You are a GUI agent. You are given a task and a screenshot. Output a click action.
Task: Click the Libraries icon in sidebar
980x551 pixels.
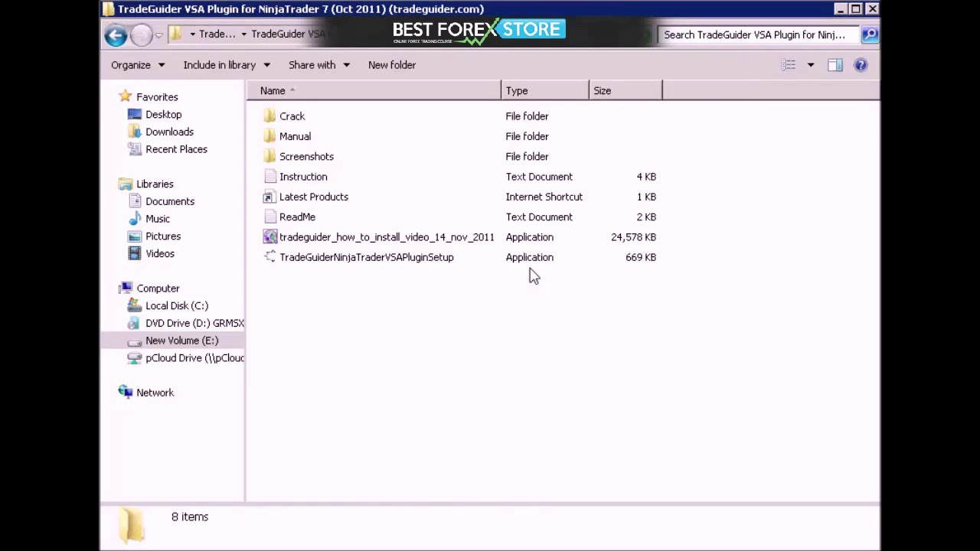point(126,184)
